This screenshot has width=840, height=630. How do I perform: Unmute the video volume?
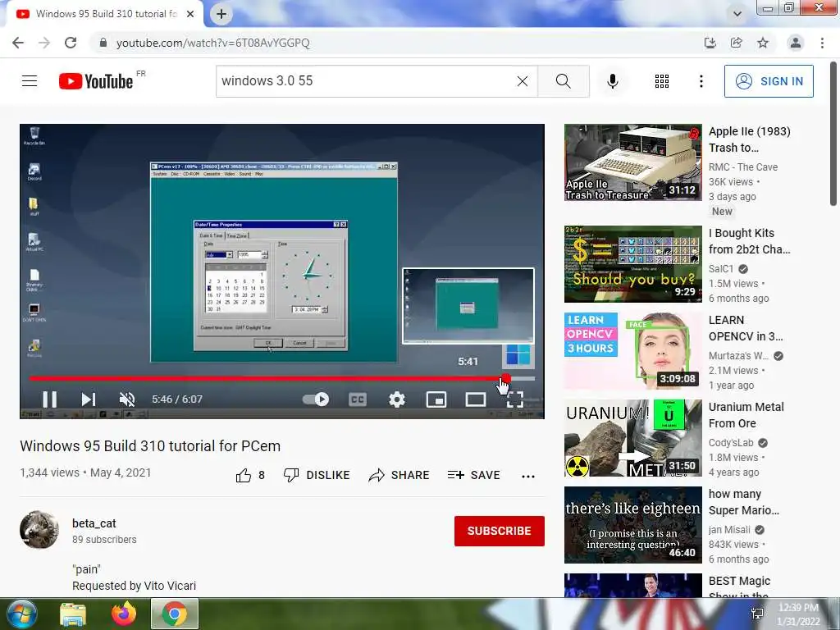(x=127, y=399)
